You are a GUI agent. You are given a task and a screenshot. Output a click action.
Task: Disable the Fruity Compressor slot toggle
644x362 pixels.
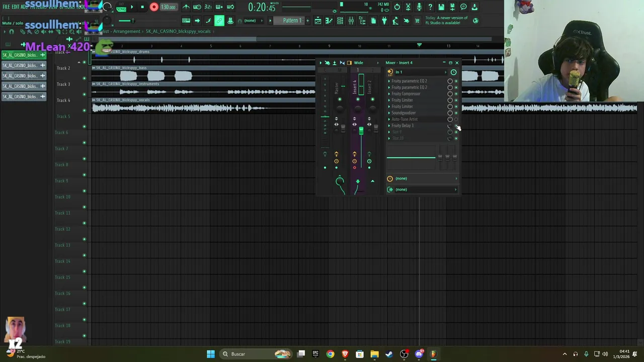pos(456,94)
